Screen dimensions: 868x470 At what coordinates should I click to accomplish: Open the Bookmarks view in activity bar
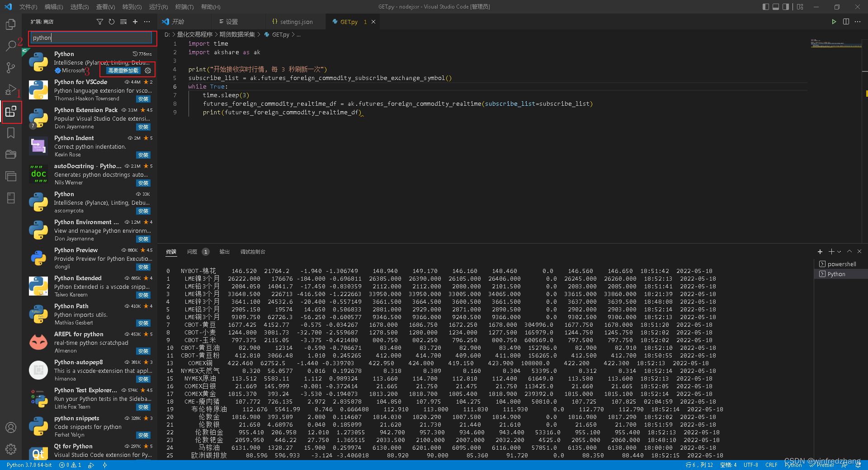tap(11, 133)
